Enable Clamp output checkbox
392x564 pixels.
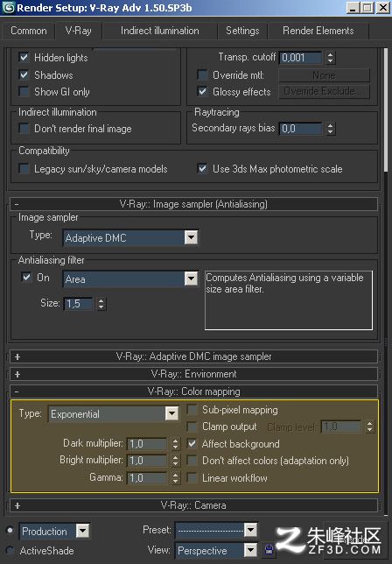click(x=192, y=427)
